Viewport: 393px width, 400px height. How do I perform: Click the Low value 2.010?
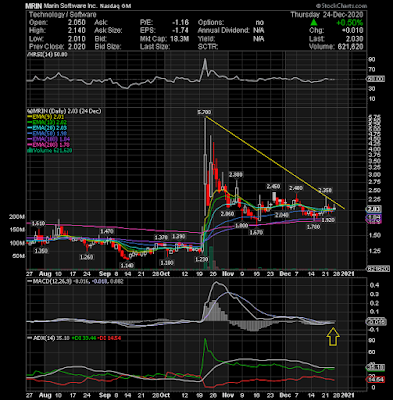[x=76, y=39]
